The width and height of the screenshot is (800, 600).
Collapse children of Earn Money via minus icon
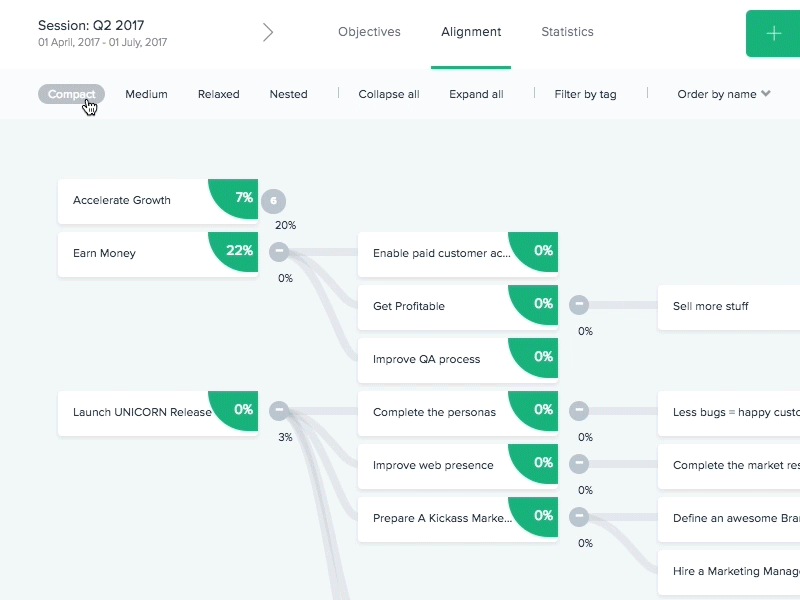279,252
